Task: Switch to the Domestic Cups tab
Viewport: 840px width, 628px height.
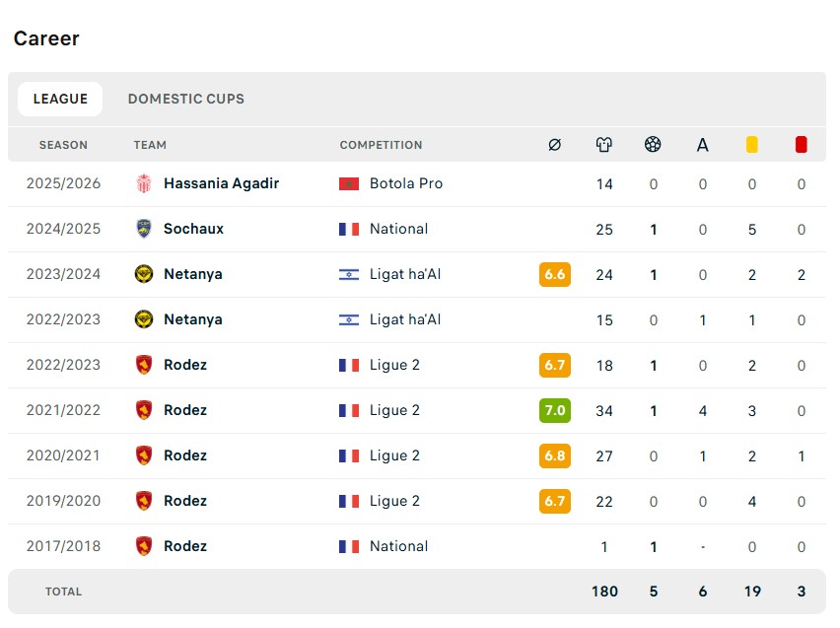Action: click(186, 100)
